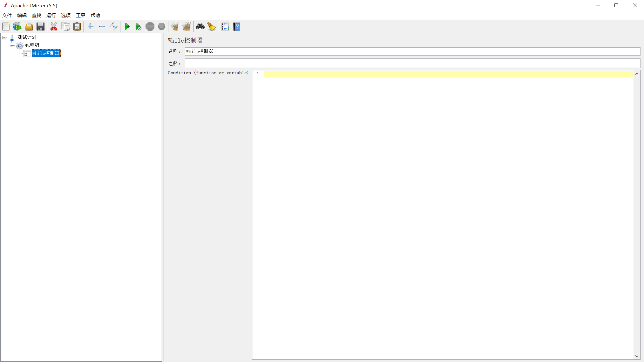Click the Open Test Plan folder icon

click(29, 27)
